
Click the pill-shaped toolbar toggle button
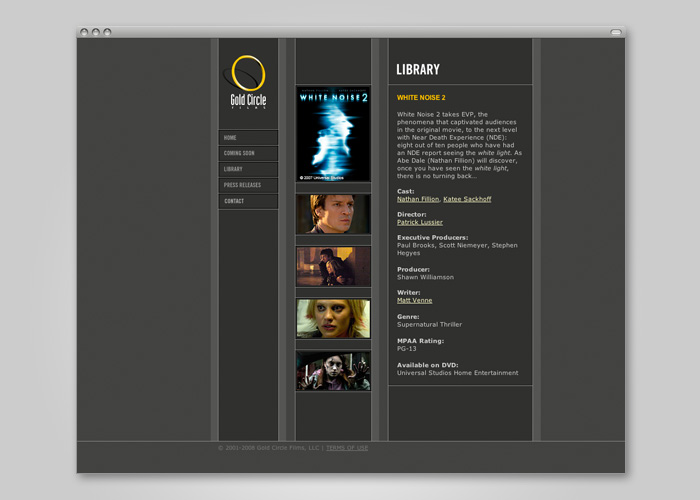pos(616,32)
